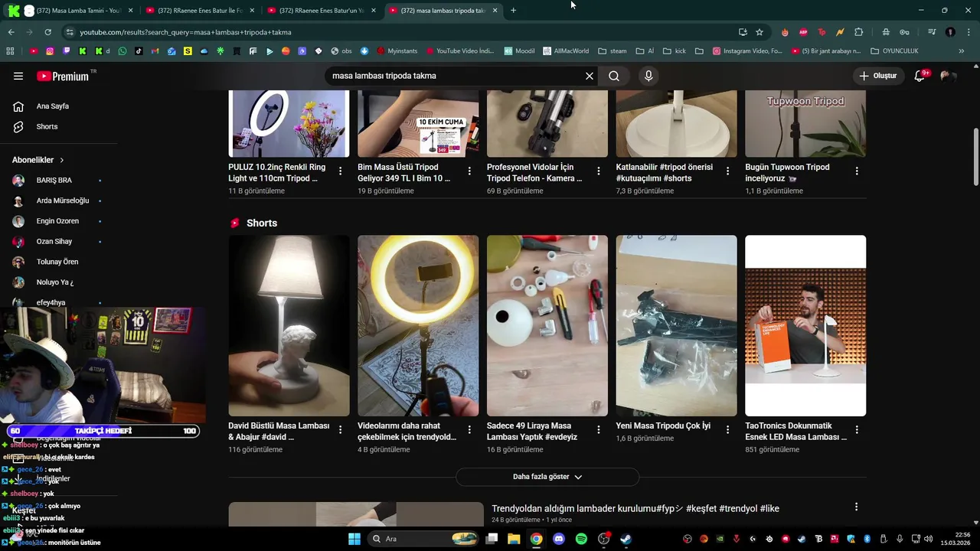Open the Oluştur create button
Viewport: 980px width, 551px height.
point(877,76)
